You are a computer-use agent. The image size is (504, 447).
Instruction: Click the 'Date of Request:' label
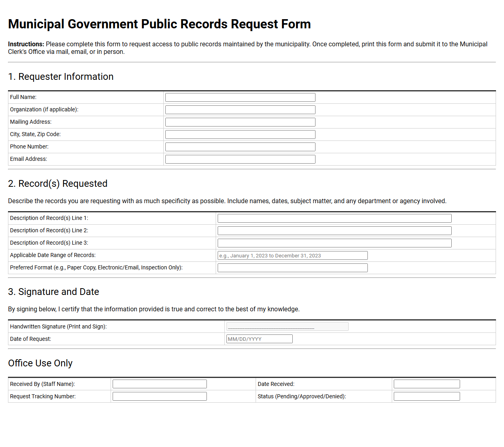click(x=30, y=339)
